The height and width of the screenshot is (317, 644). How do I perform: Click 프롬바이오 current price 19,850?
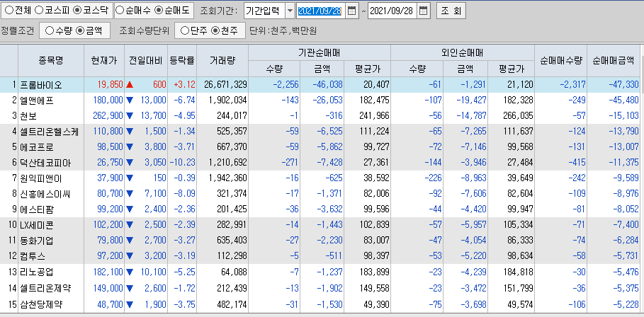[x=111, y=85]
